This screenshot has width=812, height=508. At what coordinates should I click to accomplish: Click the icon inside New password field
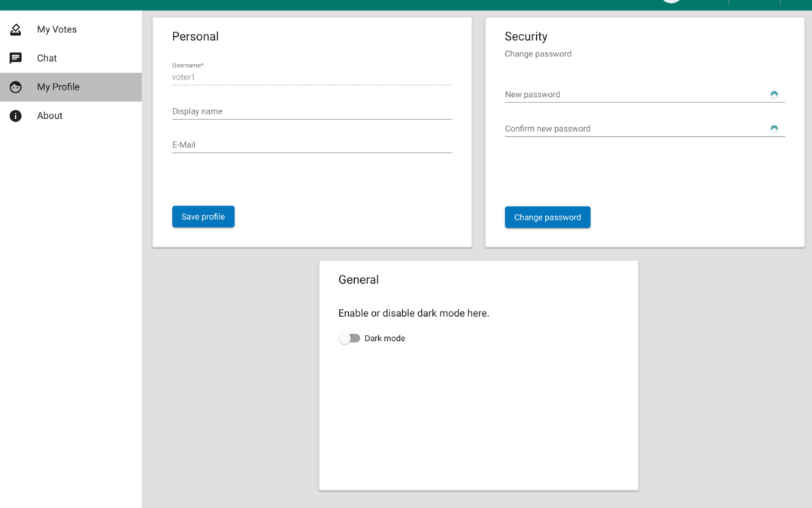(x=774, y=94)
